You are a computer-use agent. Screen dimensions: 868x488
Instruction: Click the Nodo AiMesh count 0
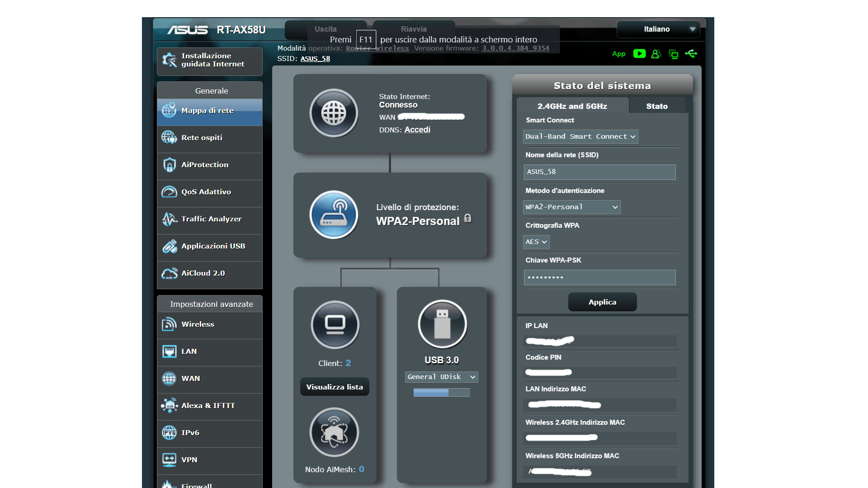(x=362, y=469)
